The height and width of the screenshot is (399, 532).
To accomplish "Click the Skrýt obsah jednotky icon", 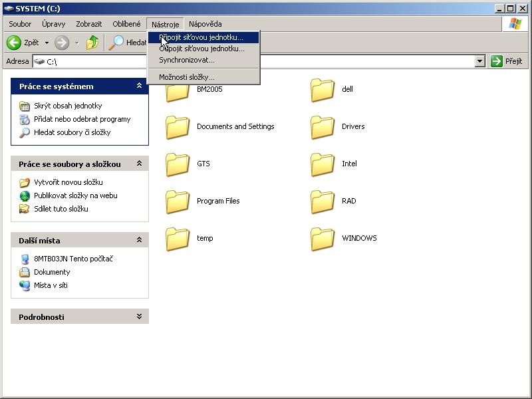I will 25,106.
